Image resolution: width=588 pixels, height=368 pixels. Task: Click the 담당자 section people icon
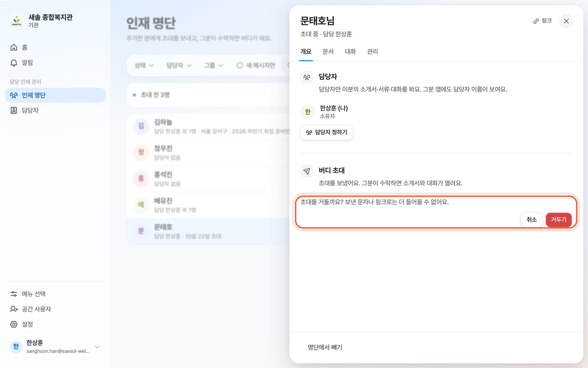(307, 78)
